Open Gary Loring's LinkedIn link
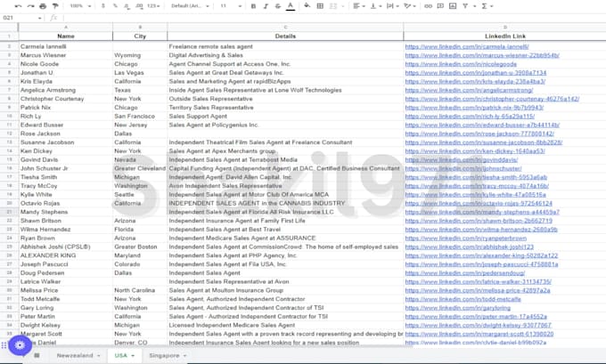 [457, 308]
